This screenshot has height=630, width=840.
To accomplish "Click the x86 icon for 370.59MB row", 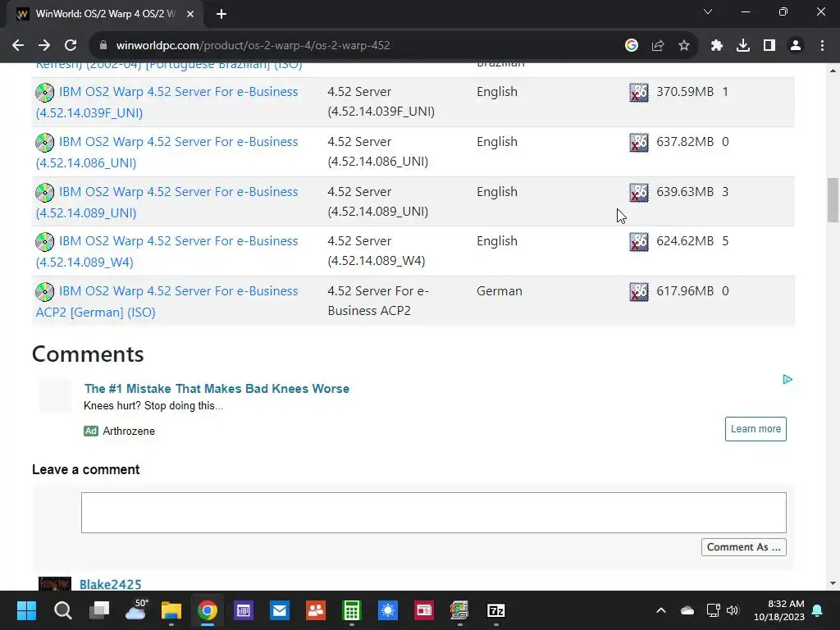I will pos(638,93).
